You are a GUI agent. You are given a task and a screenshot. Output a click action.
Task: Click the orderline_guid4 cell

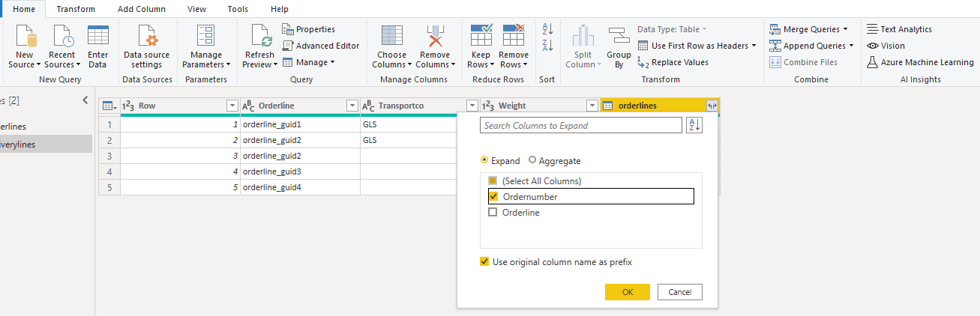(300, 187)
